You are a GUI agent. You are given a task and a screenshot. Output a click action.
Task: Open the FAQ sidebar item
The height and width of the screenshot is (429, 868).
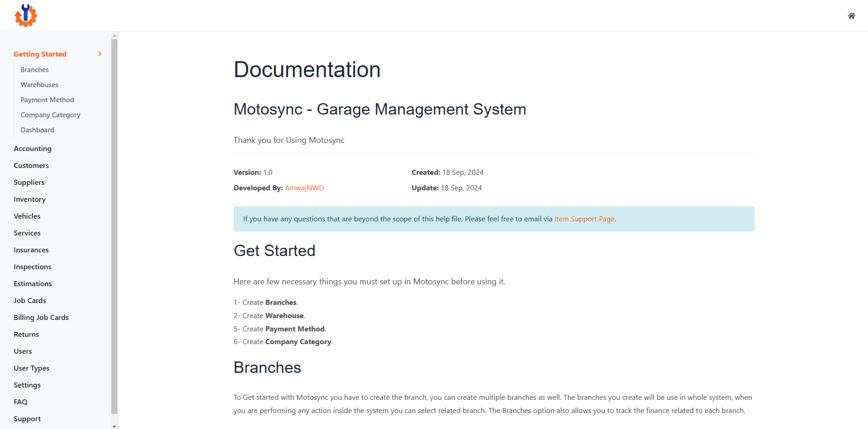(x=21, y=402)
